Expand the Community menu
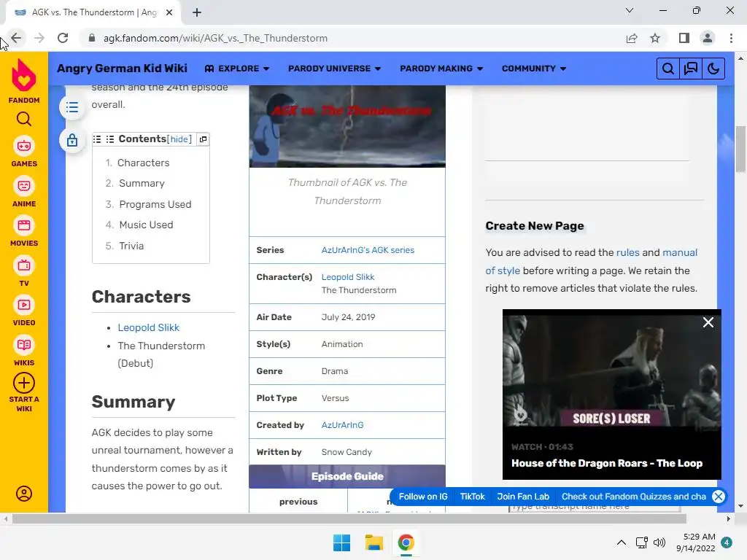Viewport: 747px width, 560px height. (x=534, y=69)
